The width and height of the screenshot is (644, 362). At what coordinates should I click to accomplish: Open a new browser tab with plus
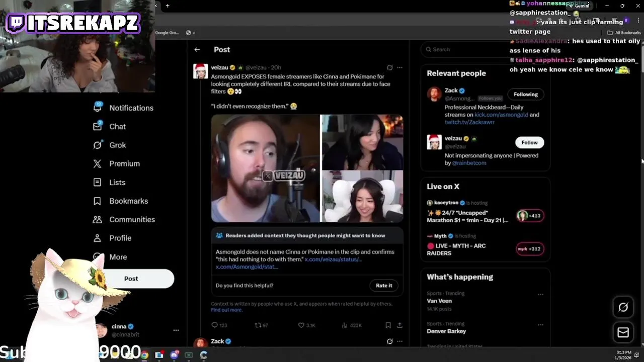(167, 6)
